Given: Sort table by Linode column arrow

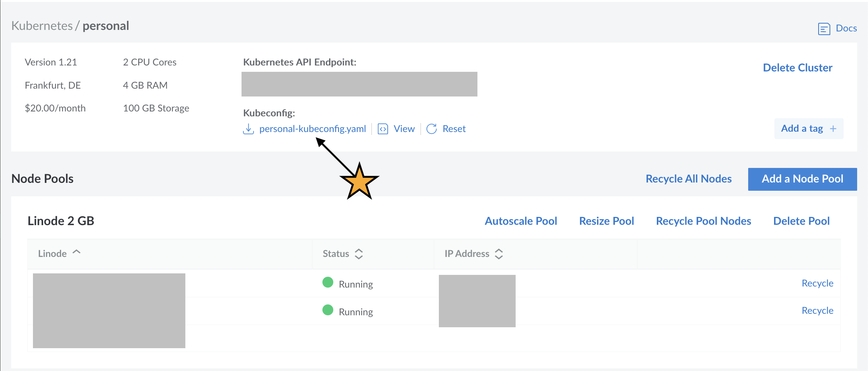Looking at the screenshot, I should (x=76, y=252).
